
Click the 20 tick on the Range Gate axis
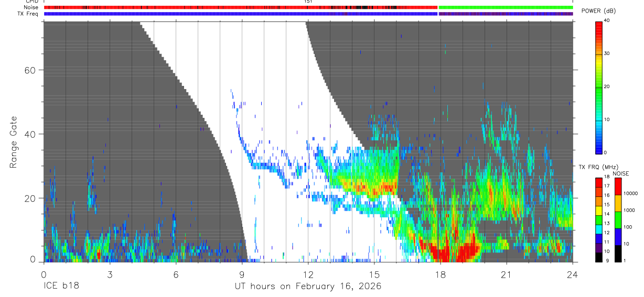[x=30, y=198]
